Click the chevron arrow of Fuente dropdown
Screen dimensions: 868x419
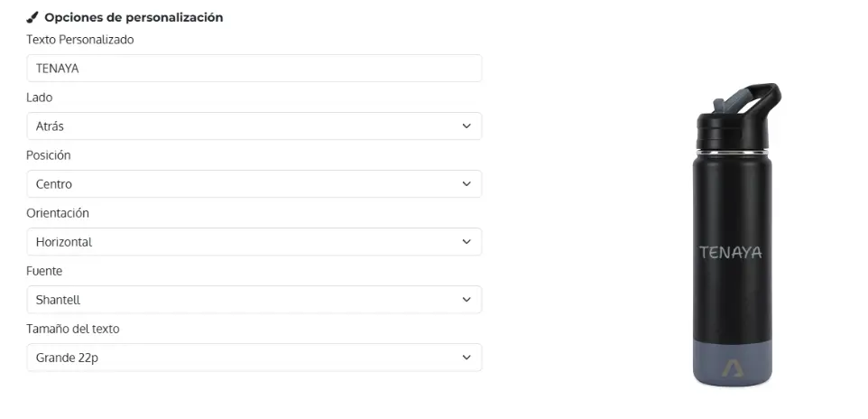(466, 300)
